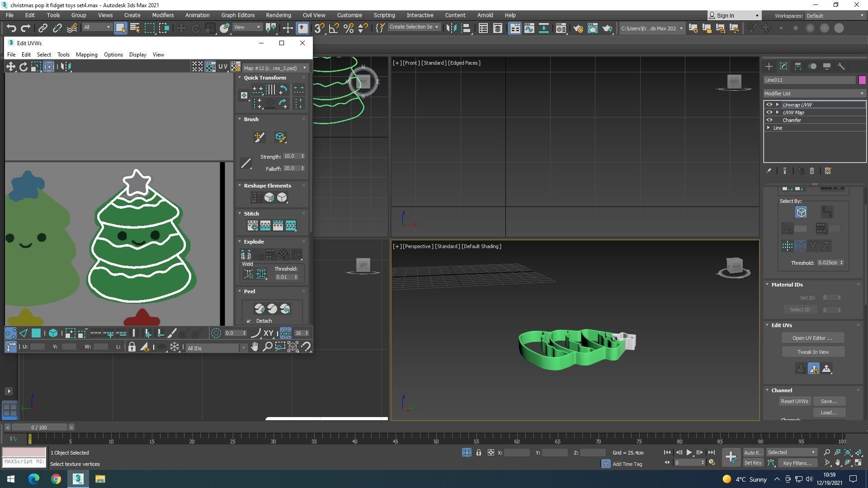Click the Open UV Editor button
Viewport: 868px width, 488px height.
tap(812, 338)
